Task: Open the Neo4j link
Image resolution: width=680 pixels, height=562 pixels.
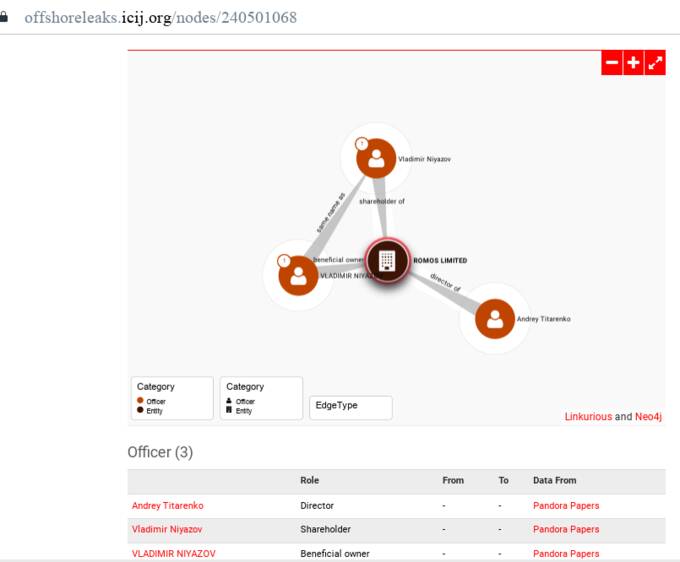Action: pyautogui.click(x=649, y=417)
